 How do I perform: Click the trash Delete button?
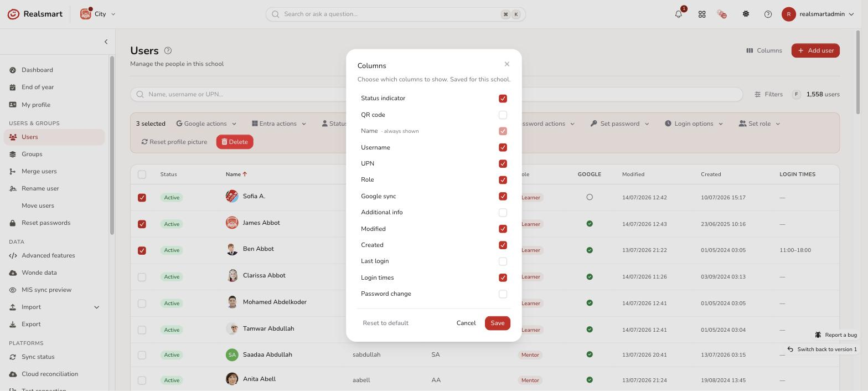(235, 142)
